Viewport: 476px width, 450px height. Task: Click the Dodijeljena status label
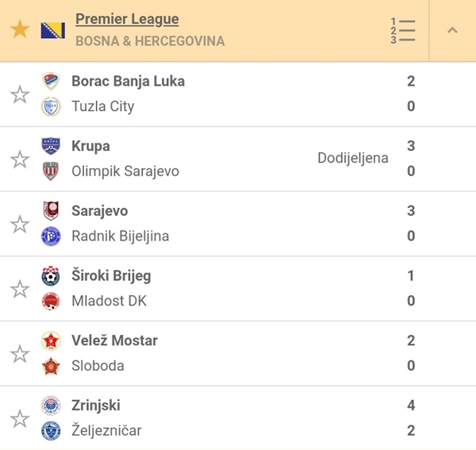pos(353,158)
